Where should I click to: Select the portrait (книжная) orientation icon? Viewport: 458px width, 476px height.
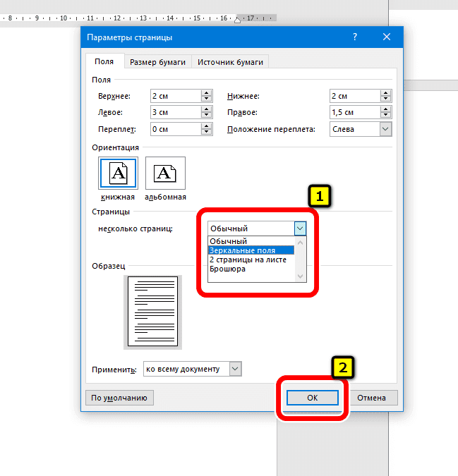click(118, 173)
